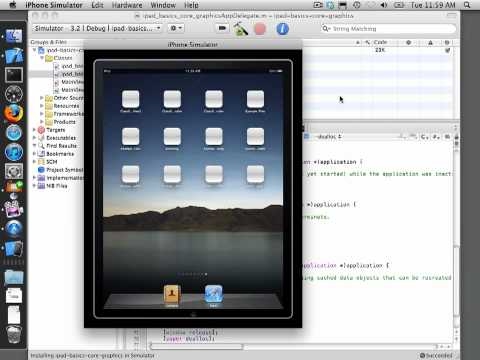Collapse the Classes folder

(42, 58)
